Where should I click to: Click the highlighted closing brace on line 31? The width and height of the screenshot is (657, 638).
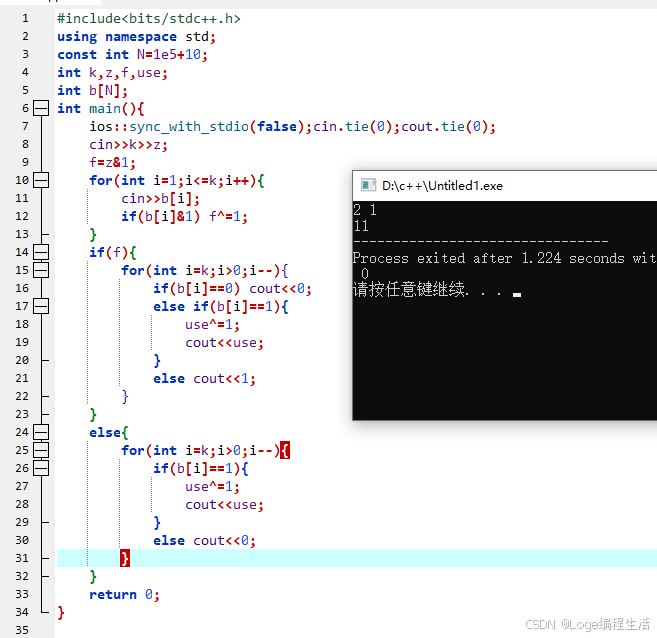coord(125,558)
